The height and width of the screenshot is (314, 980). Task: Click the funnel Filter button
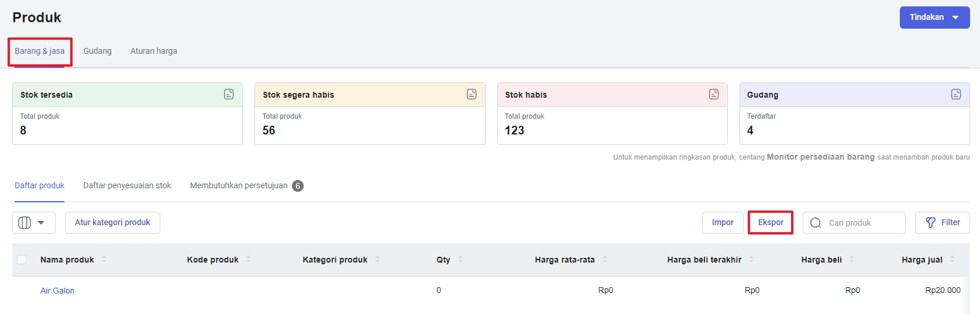point(942,223)
